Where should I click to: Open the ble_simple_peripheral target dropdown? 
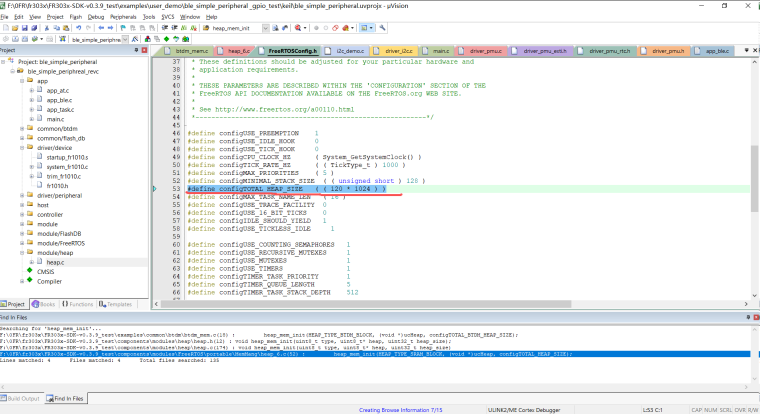tap(124, 41)
